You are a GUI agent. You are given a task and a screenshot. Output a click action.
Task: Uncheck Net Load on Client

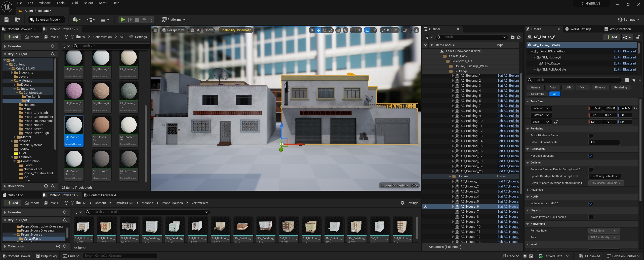pos(590,156)
